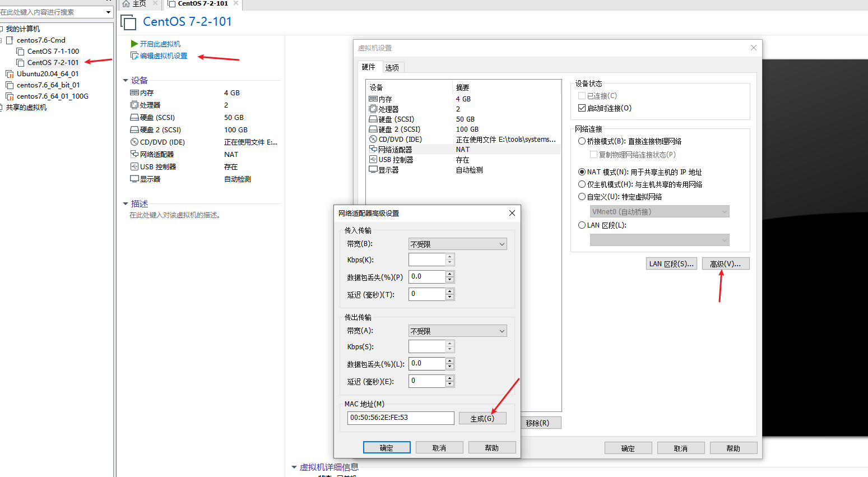The width and height of the screenshot is (868, 477).
Task: Open the incoming 带宽(B) dropdown
Action: pos(458,244)
